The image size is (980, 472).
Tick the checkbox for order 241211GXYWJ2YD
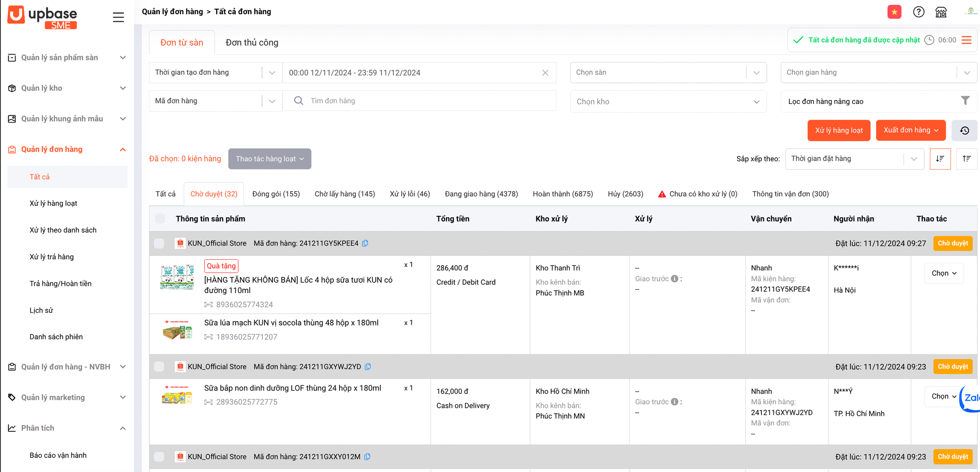tap(159, 367)
